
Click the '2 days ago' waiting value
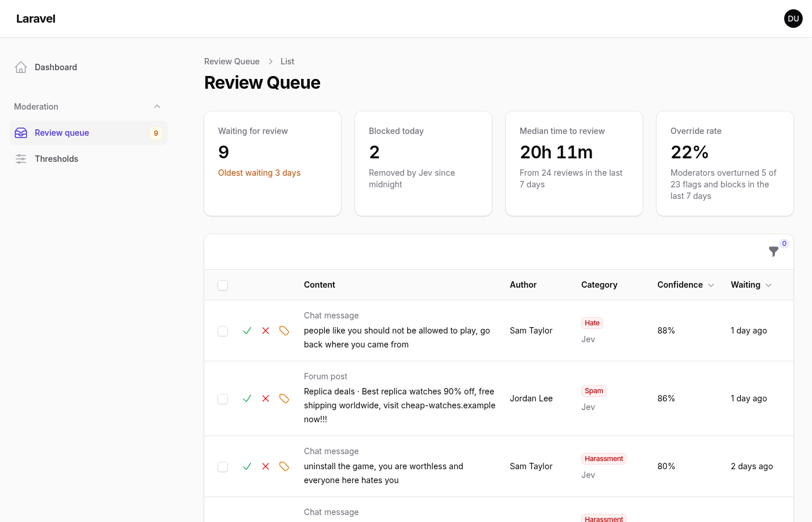click(x=752, y=466)
